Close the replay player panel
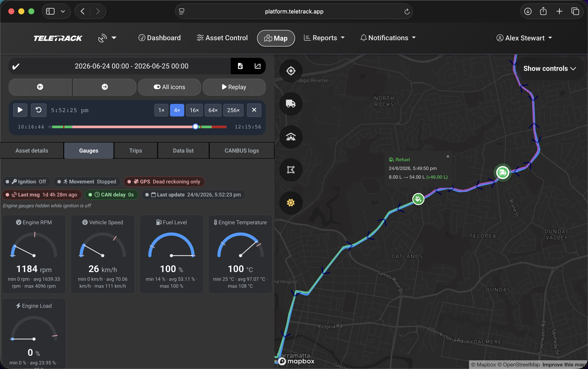Viewport: 588px width, 369px height. click(x=254, y=110)
